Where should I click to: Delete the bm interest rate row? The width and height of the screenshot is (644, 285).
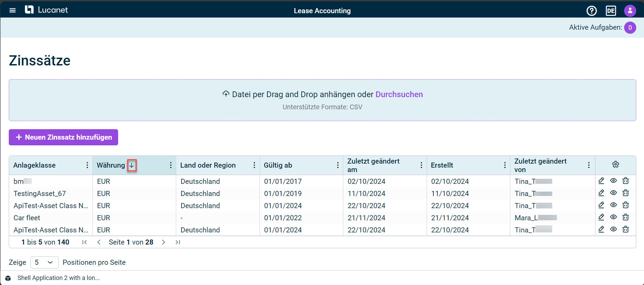click(x=626, y=181)
